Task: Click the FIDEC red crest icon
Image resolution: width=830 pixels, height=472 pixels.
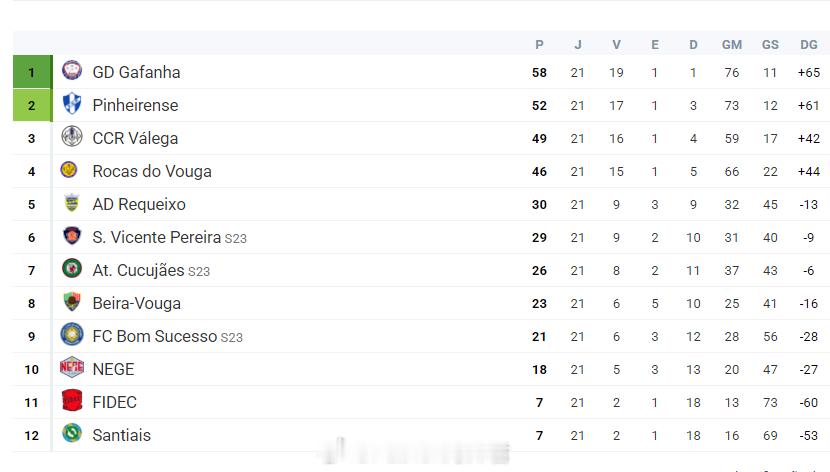Action: [x=72, y=401]
